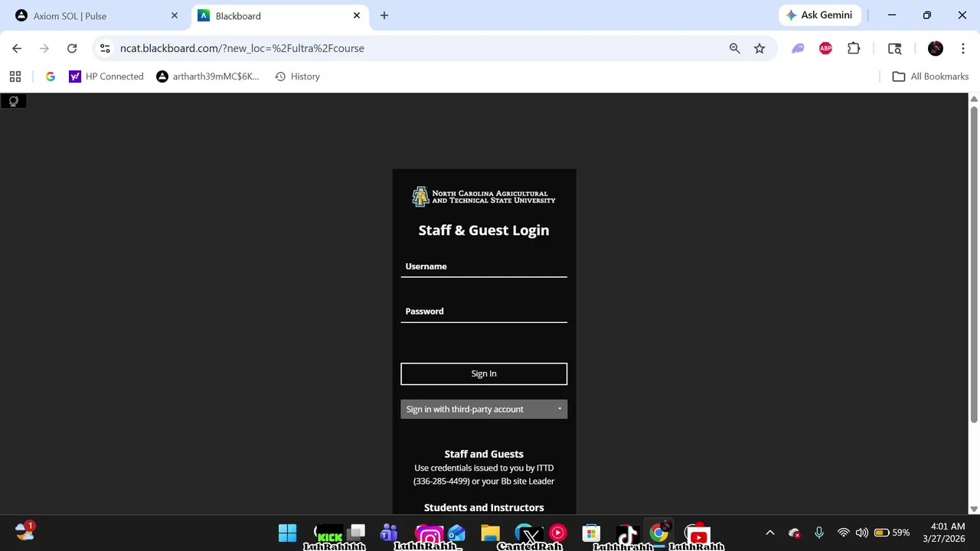The height and width of the screenshot is (551, 980).
Task: Click the 'Students and Instructors' heading
Action: pyautogui.click(x=484, y=507)
